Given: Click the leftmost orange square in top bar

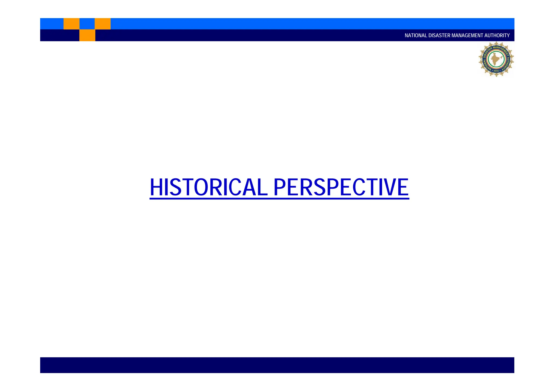Looking at the screenshot, I should tap(71, 24).
